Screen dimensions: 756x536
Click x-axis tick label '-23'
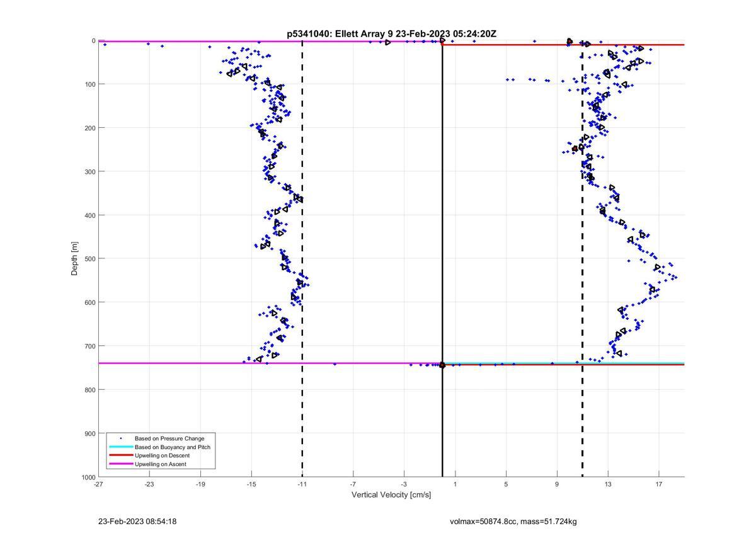(x=149, y=484)
